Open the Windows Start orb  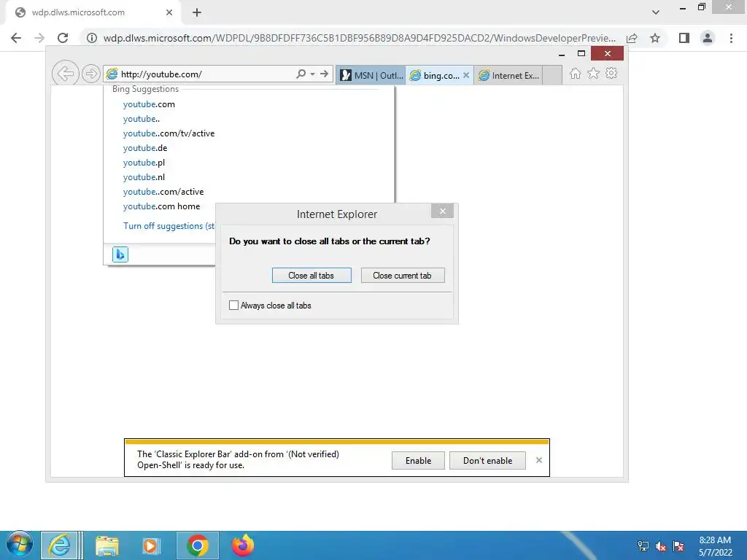pyautogui.click(x=20, y=545)
